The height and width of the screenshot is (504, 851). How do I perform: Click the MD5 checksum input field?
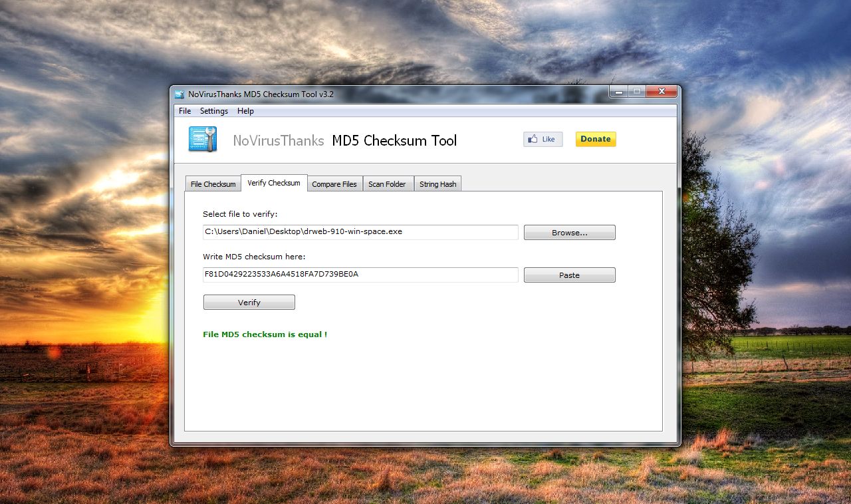tap(360, 275)
